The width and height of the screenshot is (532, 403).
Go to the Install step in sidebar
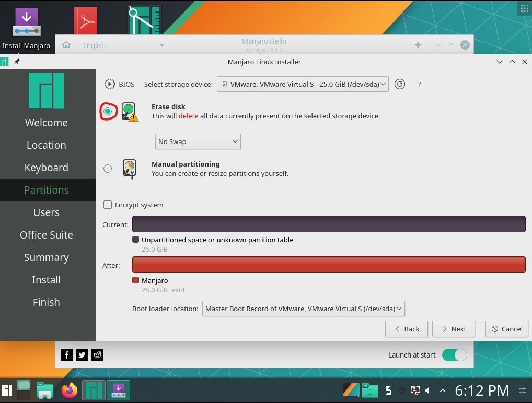[47, 280]
